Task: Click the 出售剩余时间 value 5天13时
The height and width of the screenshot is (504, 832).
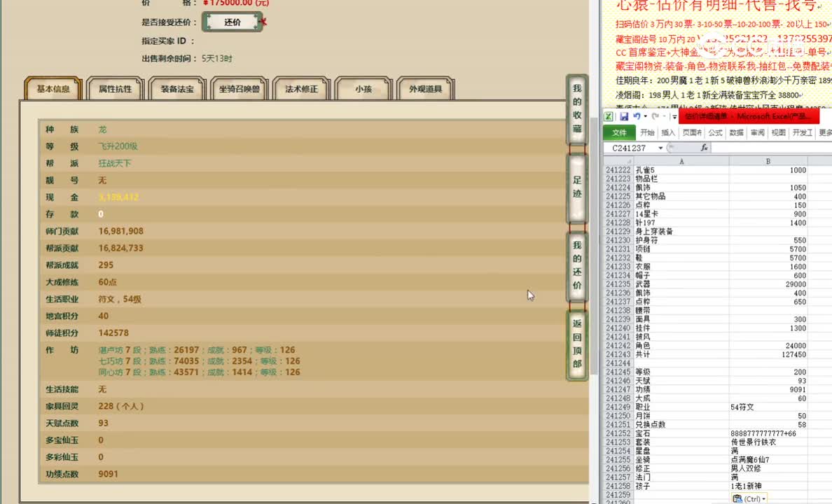Action: coord(217,58)
